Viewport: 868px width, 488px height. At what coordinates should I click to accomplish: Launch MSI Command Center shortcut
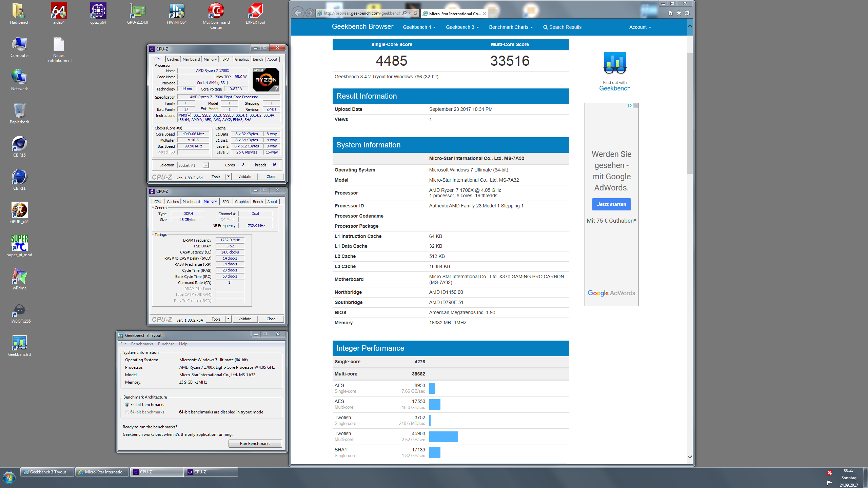click(216, 16)
